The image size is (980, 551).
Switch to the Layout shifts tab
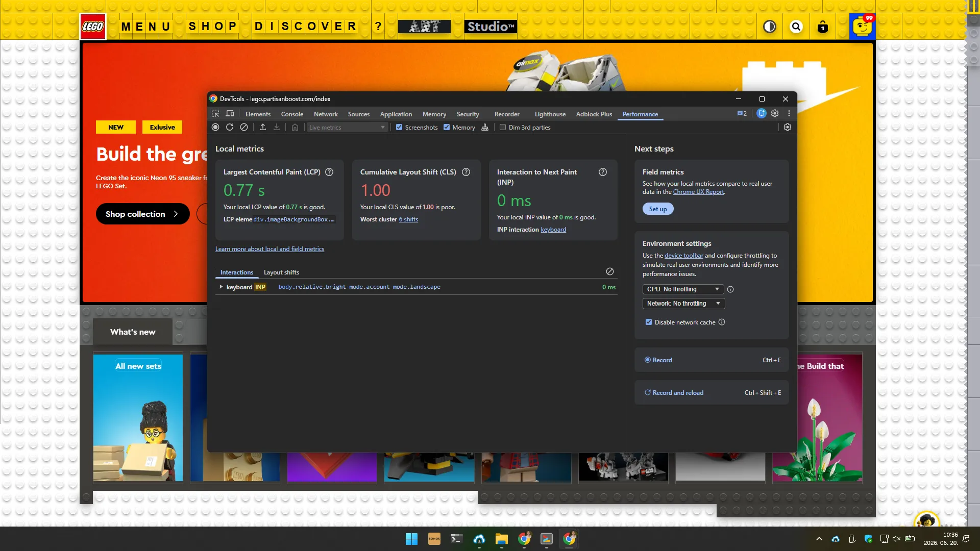tap(281, 272)
